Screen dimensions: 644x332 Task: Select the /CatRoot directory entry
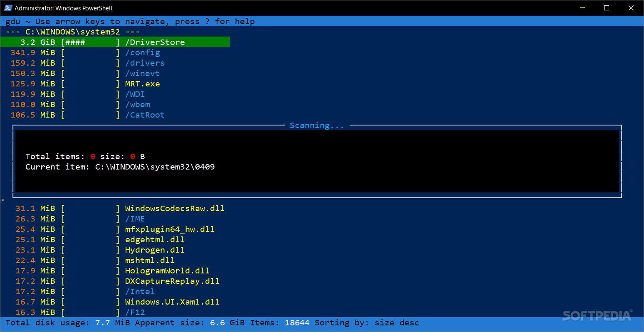(x=145, y=115)
